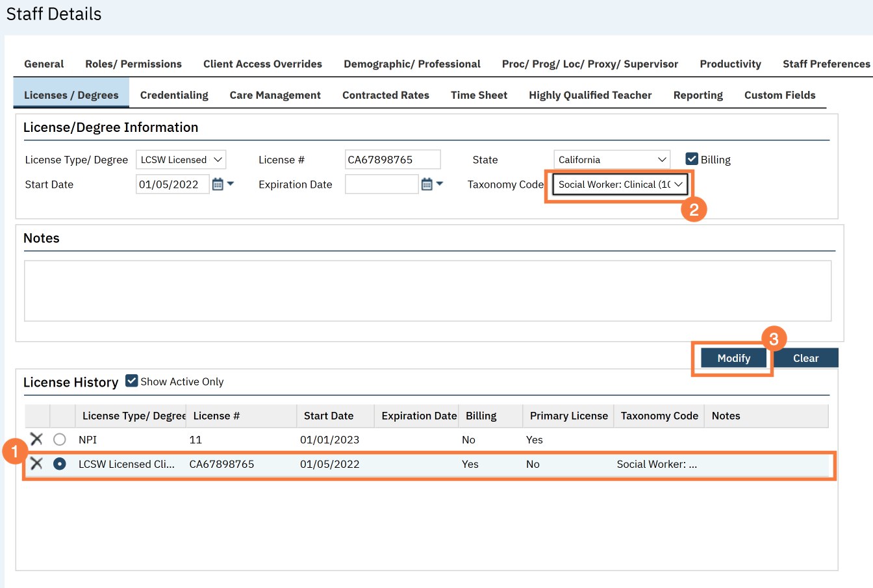Open License Type/Degree dropdown
Viewport: 873px width, 588px height.
pyautogui.click(x=181, y=160)
